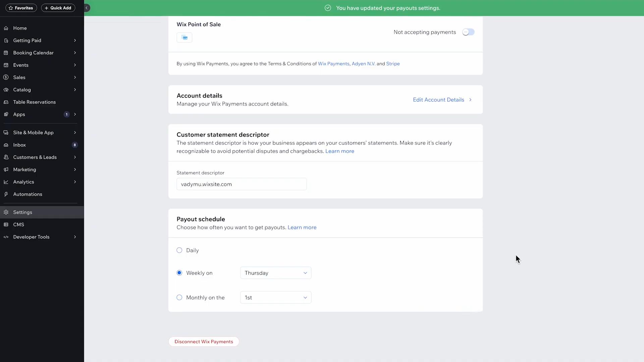Click the Apps notification badge showing 1

click(x=67, y=114)
